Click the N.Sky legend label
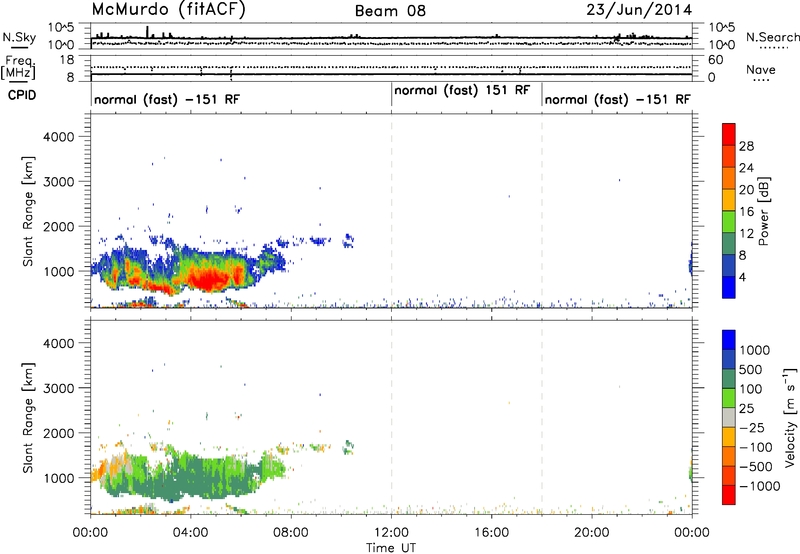Viewport: 800px width, 554px height. (19, 37)
